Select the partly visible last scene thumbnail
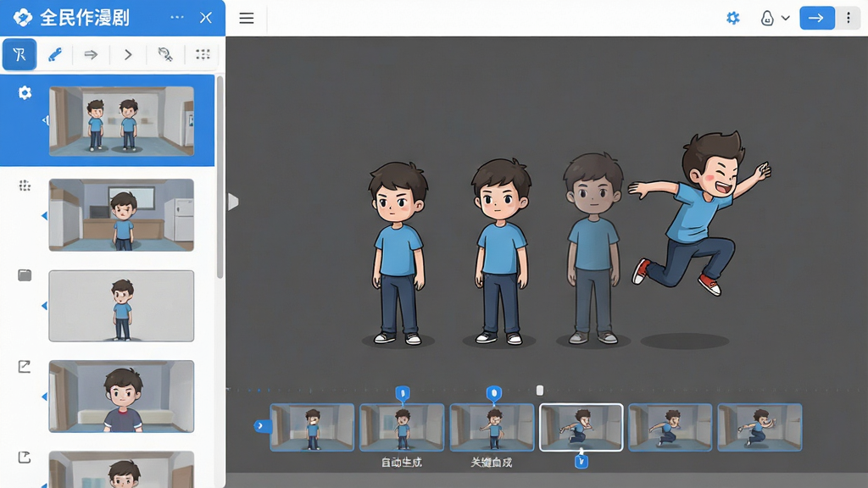 click(x=121, y=469)
